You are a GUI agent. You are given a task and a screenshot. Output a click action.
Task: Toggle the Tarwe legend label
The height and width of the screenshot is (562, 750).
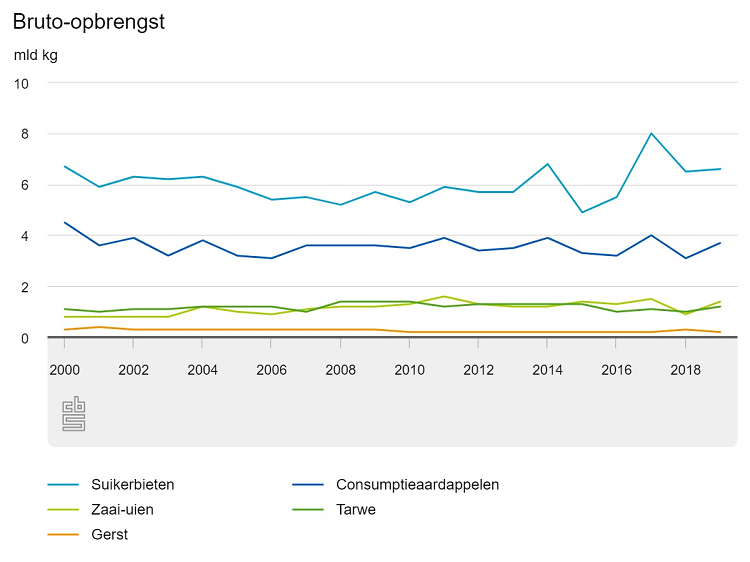pyautogui.click(x=356, y=510)
